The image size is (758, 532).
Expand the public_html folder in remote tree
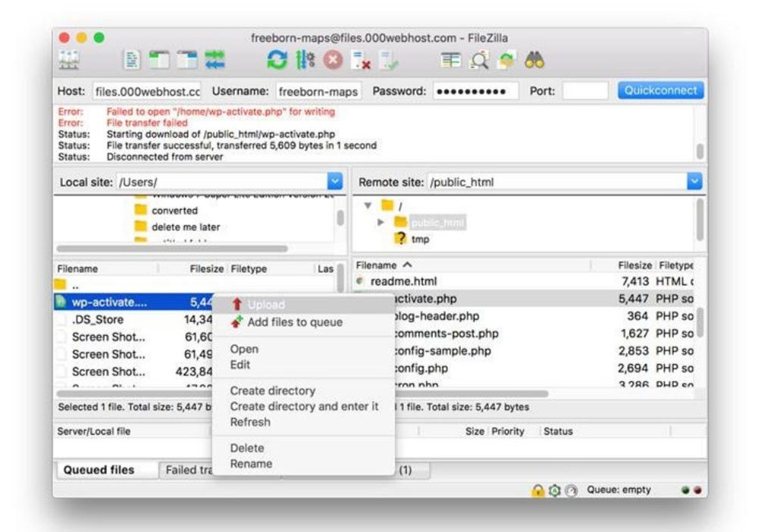[381, 223]
